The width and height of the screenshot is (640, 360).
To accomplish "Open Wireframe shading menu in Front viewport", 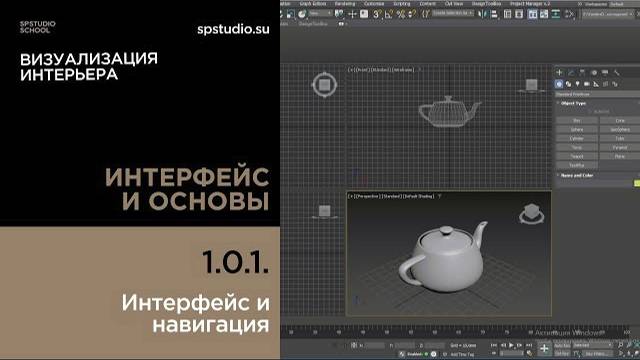I will 404,70.
